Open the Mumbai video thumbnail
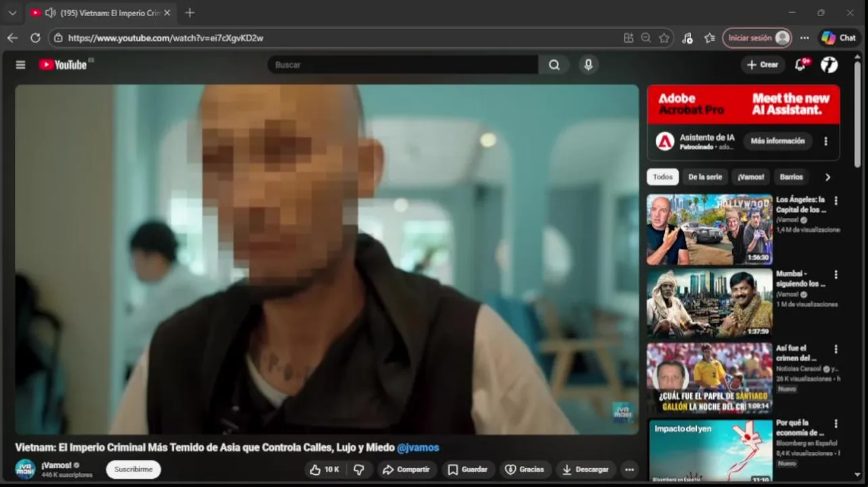Screen dimensions: 868x487 [710, 304]
